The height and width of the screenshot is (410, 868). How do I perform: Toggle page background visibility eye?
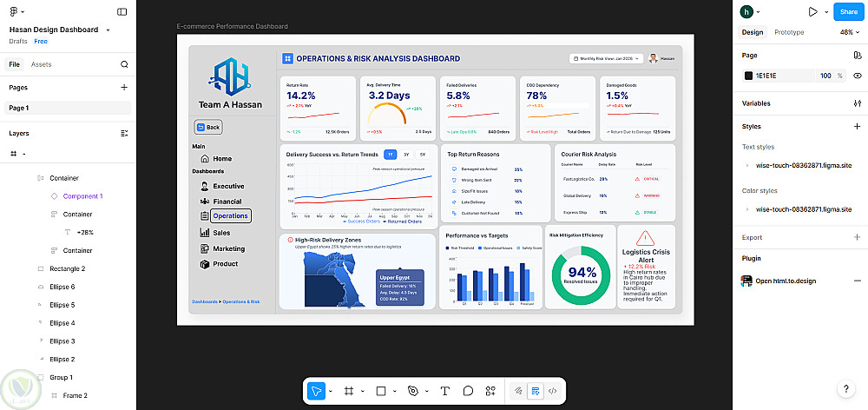(858, 76)
